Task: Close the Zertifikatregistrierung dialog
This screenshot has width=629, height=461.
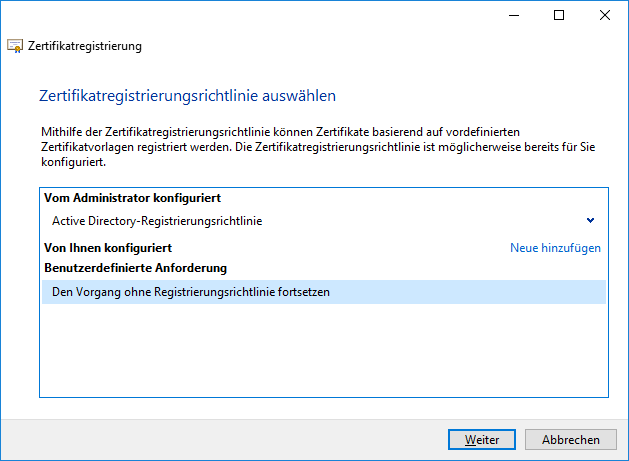Action: [605, 15]
